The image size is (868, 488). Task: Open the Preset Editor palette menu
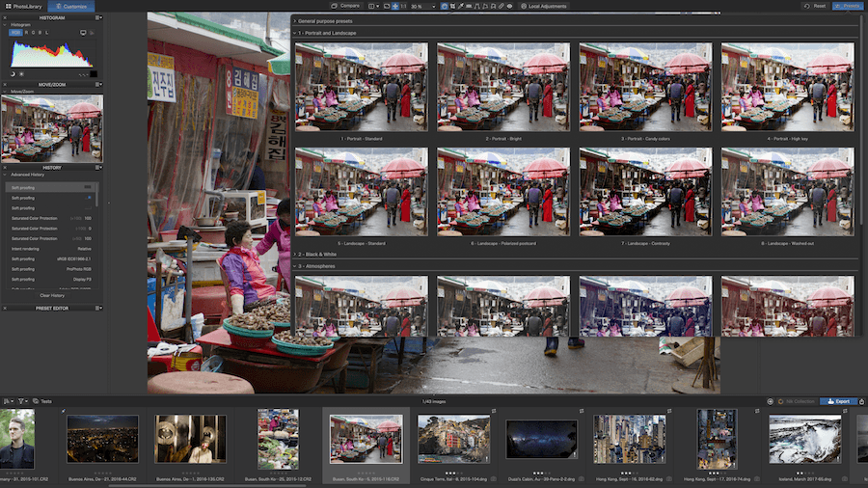98,309
